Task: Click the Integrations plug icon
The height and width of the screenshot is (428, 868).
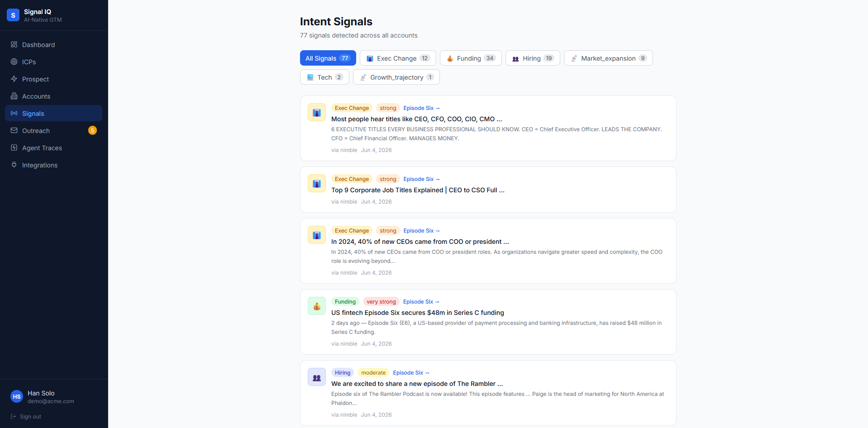Action: click(x=14, y=165)
